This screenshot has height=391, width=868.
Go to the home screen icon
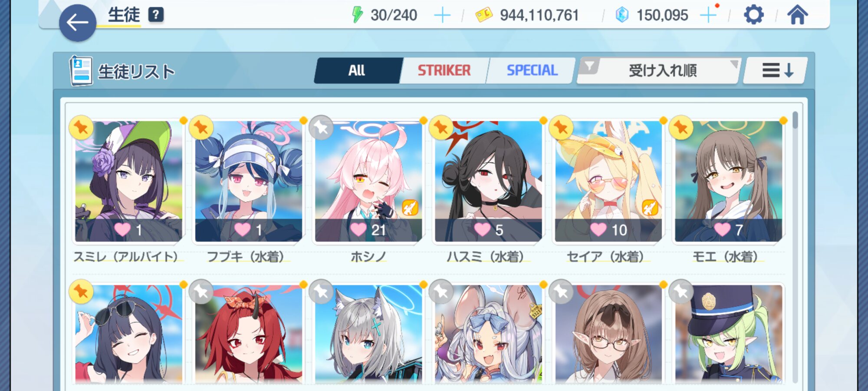click(x=798, y=15)
